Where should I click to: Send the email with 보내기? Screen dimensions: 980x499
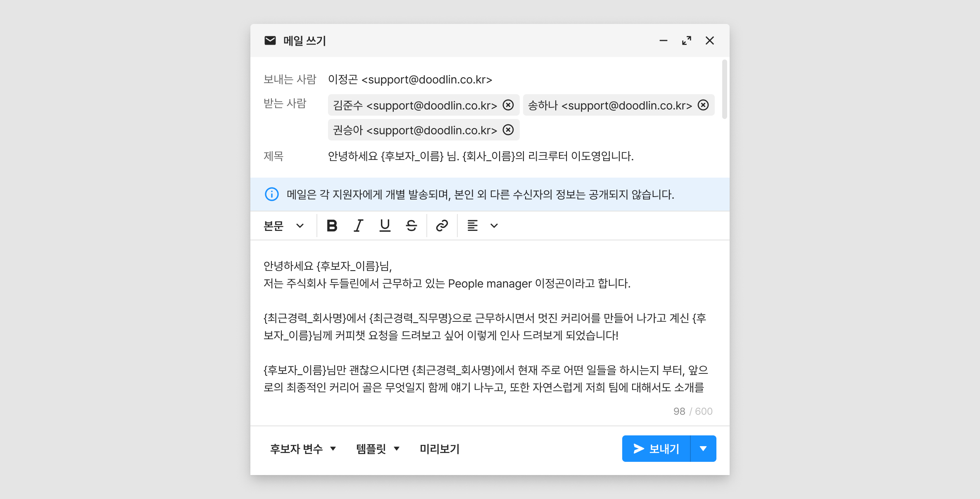[x=656, y=449]
